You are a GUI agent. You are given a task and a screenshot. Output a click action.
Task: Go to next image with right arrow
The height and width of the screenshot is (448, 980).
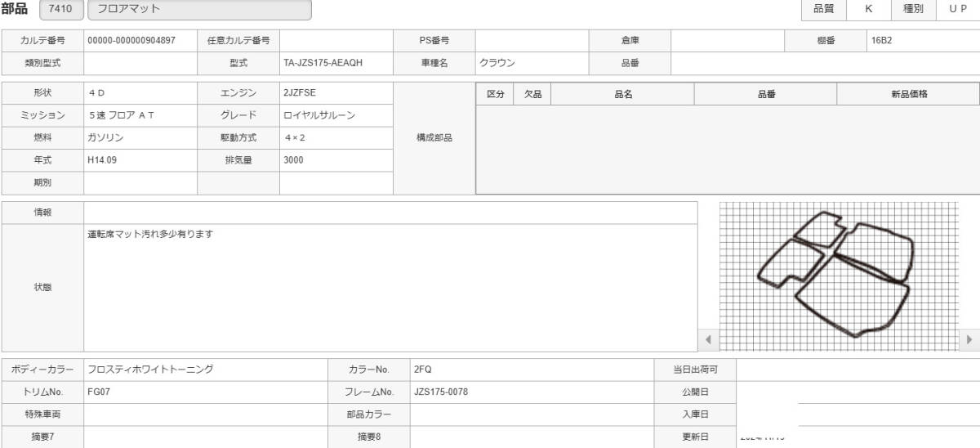tap(969, 338)
